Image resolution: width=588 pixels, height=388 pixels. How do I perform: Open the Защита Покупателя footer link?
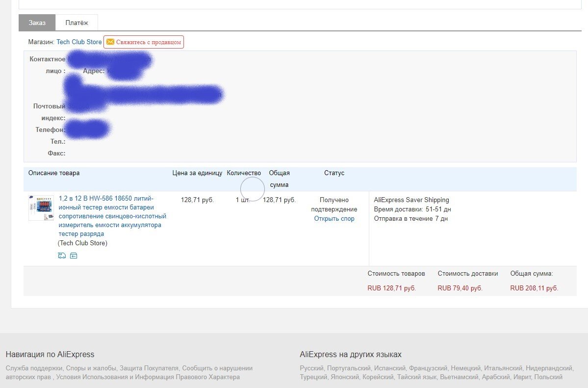pos(149,368)
